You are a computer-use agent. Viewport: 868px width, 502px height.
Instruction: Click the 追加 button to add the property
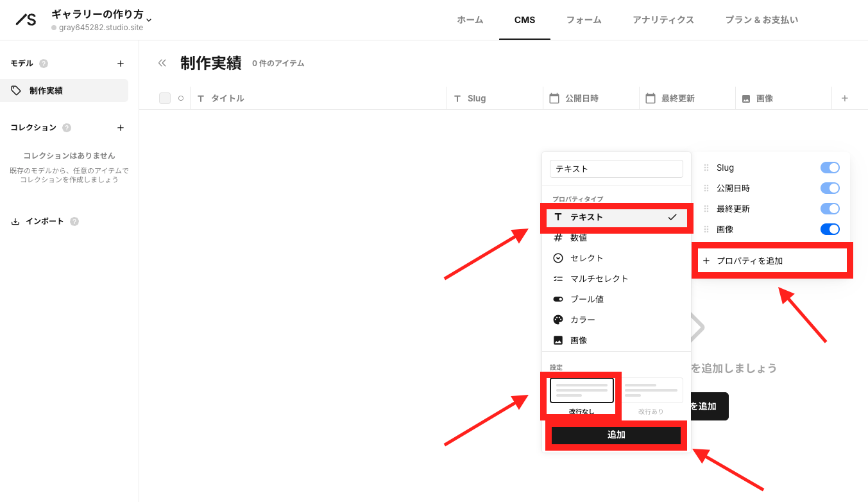point(616,435)
